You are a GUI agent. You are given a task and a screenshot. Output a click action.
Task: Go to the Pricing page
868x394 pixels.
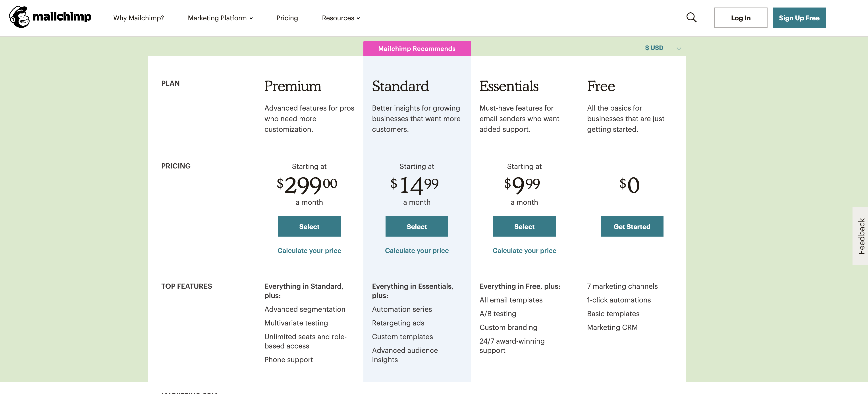click(287, 18)
